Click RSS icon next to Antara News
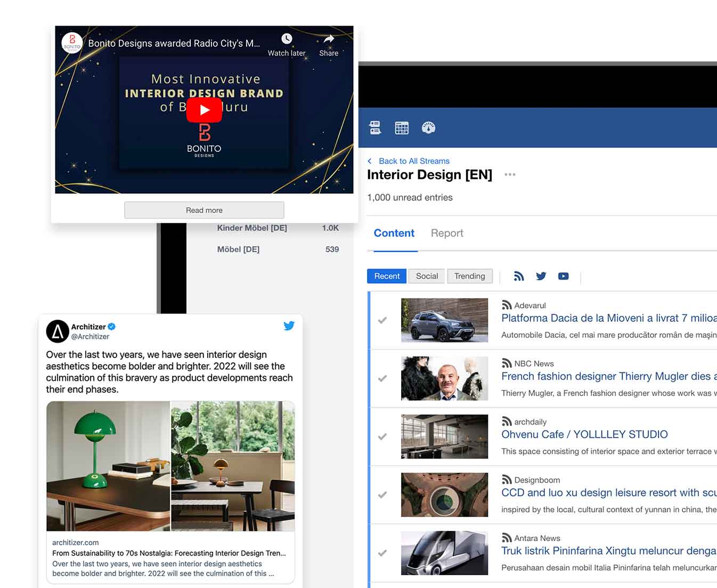Image resolution: width=717 pixels, height=588 pixels. click(507, 538)
